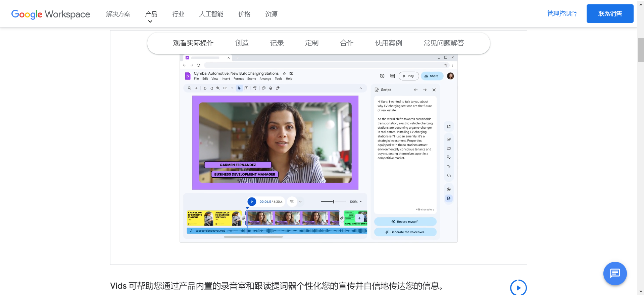Open the 人工智能 navigation item
644x295 pixels.
[211, 14]
